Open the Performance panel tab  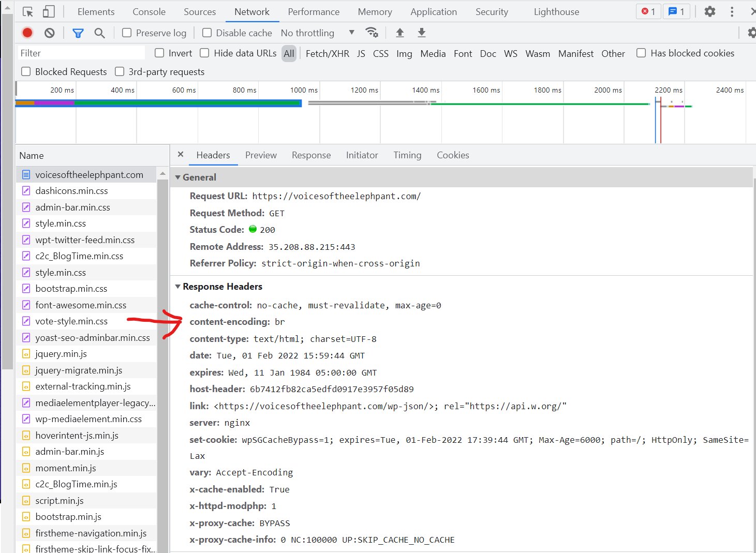[314, 12]
